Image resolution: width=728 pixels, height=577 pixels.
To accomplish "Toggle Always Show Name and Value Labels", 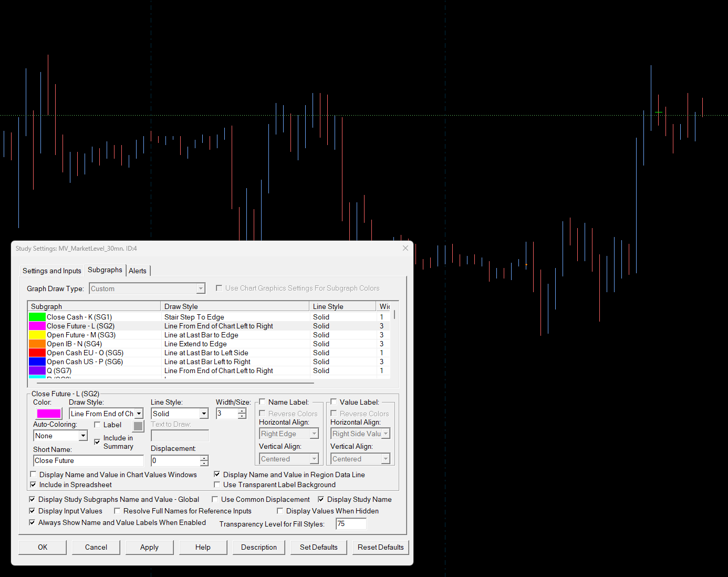I will click(x=32, y=522).
